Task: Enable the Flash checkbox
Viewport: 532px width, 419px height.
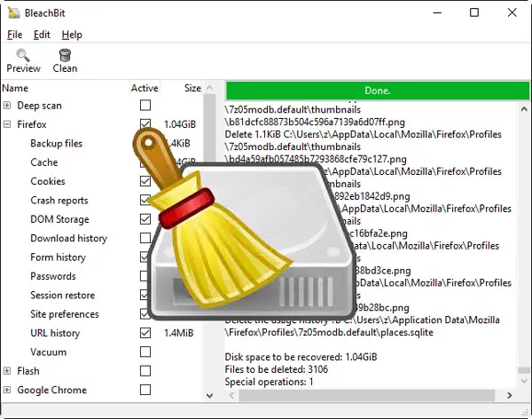Action: pos(145,371)
